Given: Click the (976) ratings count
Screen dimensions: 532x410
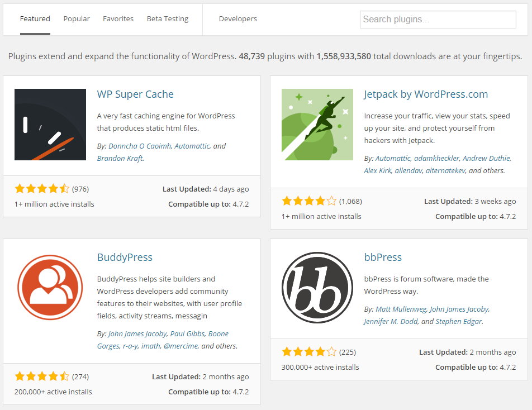Looking at the screenshot, I should pos(80,189).
